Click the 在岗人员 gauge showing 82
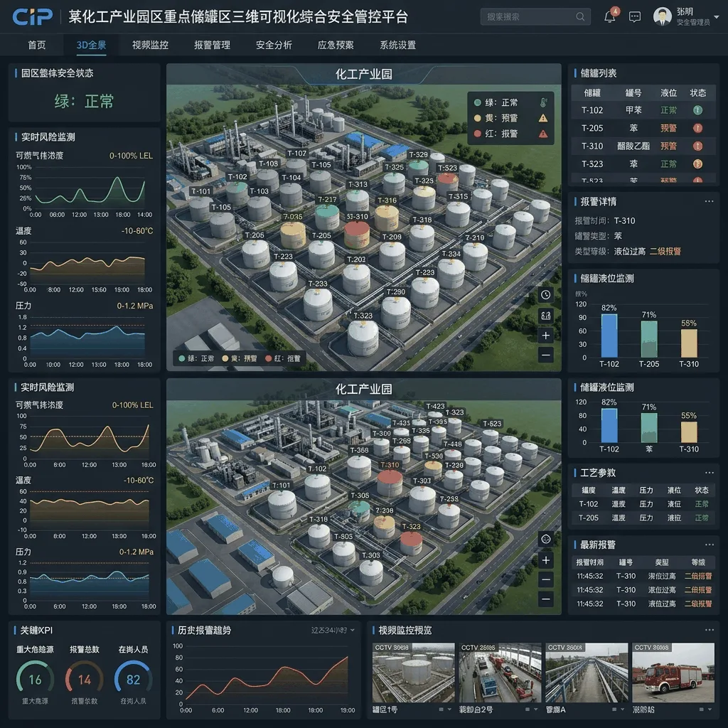 133,679
